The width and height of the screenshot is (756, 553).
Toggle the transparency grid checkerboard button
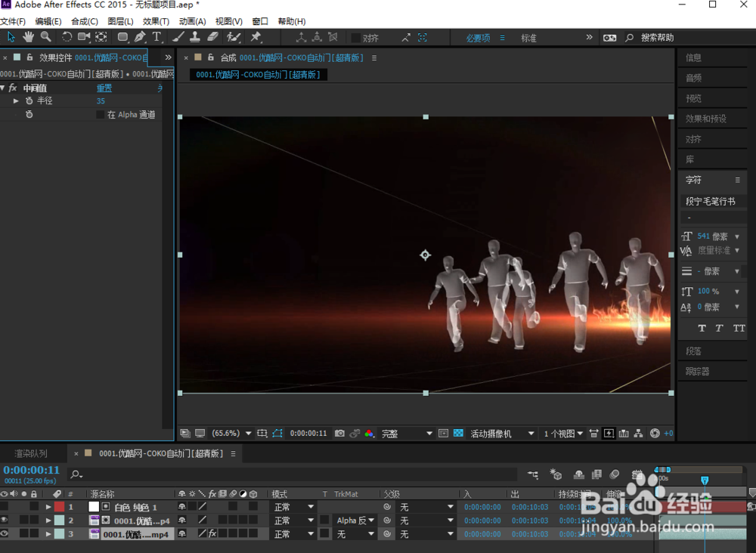point(458,433)
